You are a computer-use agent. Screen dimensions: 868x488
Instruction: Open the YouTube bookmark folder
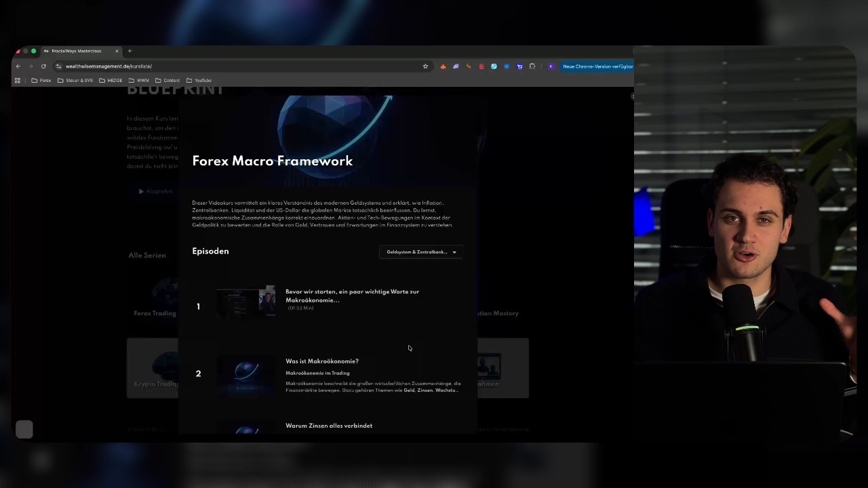[x=199, y=81]
